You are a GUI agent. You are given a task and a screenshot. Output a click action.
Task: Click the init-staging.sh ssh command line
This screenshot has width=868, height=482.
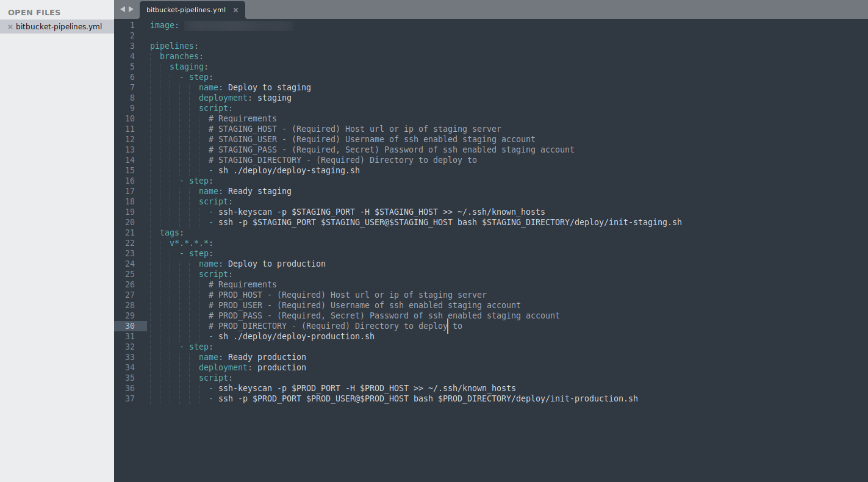(x=445, y=222)
